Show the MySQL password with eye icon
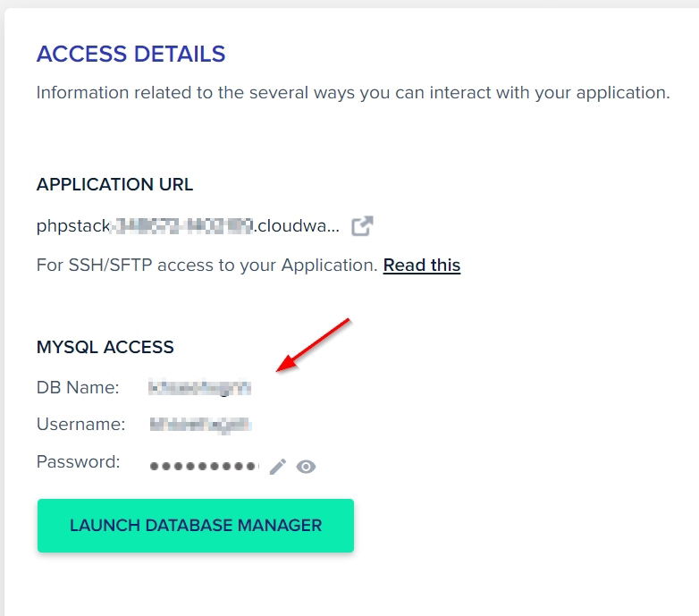 306,466
